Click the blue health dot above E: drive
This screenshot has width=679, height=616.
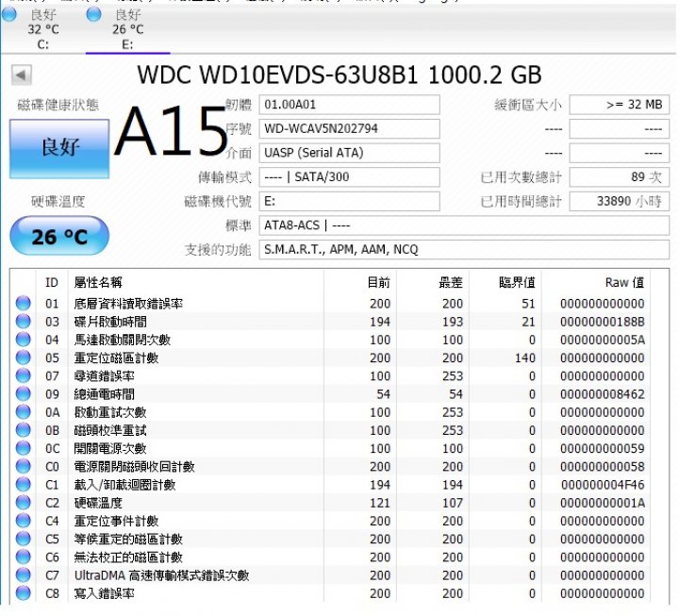[x=93, y=14]
